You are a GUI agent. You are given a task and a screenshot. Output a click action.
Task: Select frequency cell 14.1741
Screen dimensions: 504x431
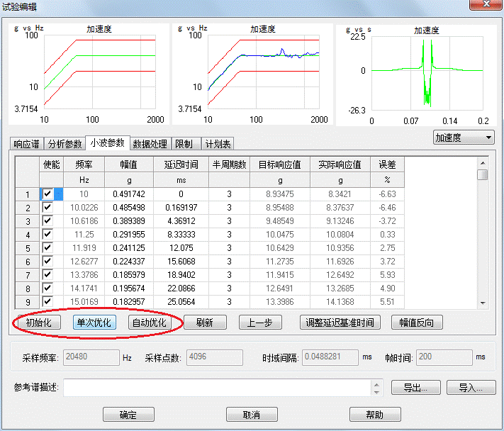[84, 289]
